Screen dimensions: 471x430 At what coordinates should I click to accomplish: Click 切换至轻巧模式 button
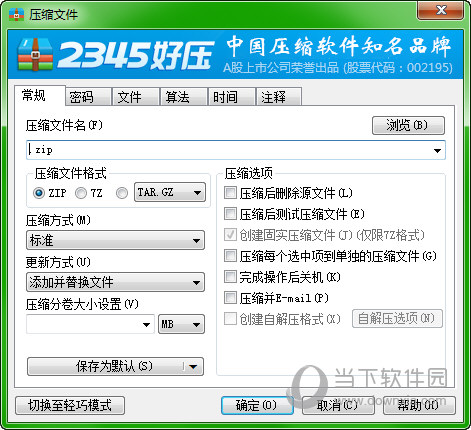[70, 405]
